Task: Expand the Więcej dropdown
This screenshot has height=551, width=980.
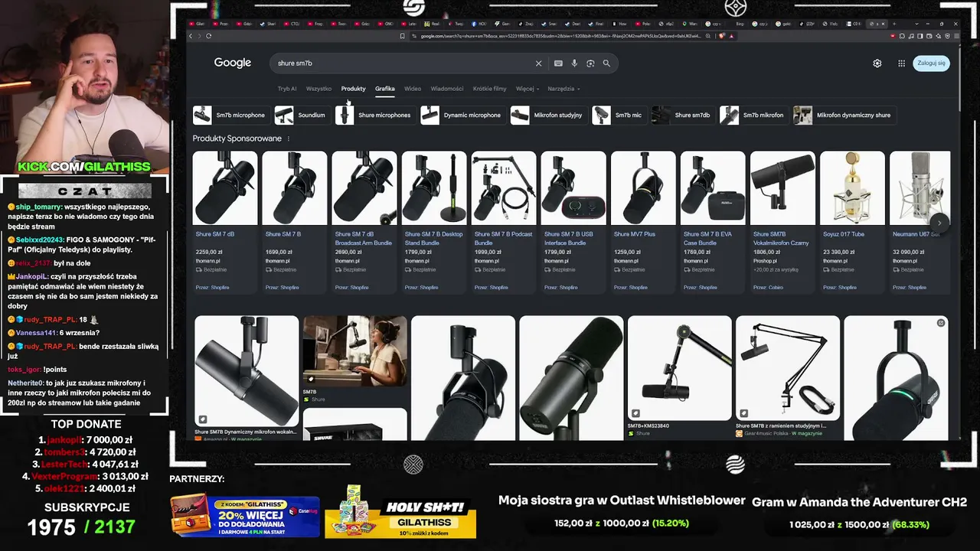Action: (528, 89)
